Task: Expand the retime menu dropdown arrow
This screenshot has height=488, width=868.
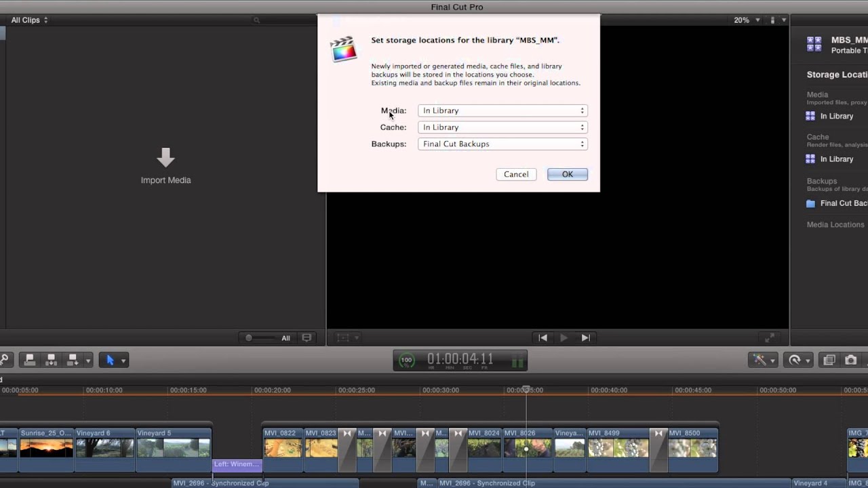Action: point(808,361)
